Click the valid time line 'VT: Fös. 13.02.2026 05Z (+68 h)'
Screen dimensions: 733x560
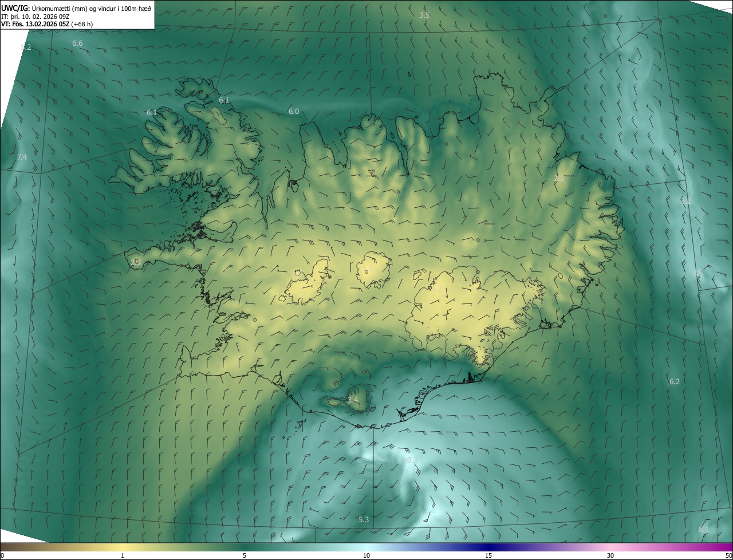click(48, 24)
